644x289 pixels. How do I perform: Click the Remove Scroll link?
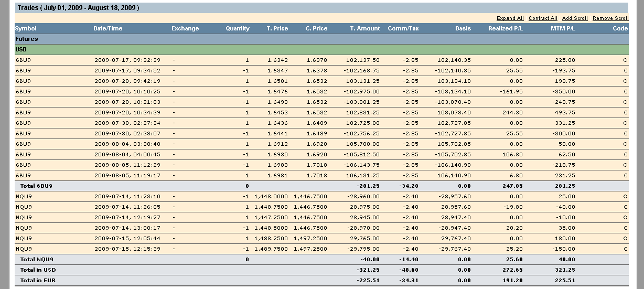tap(610, 18)
